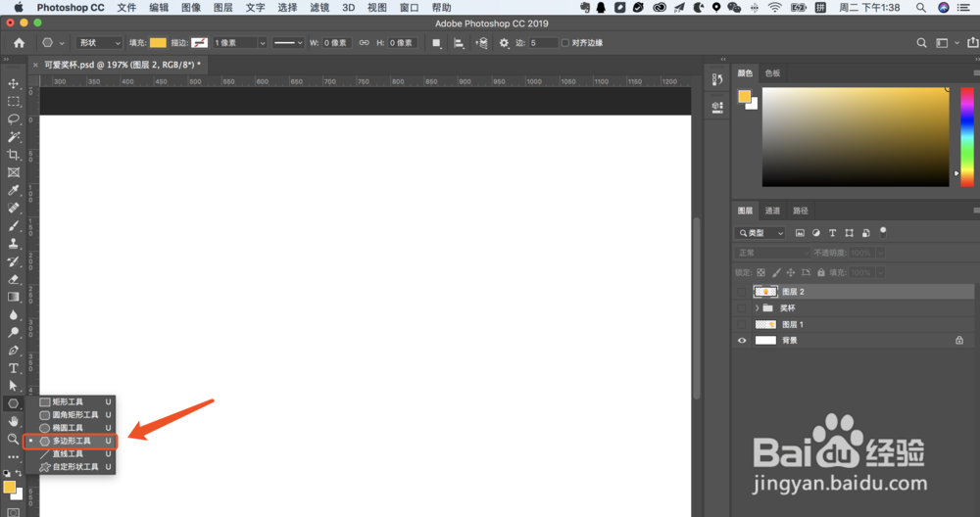
Task: Switch to the 路径 tab
Action: point(801,211)
